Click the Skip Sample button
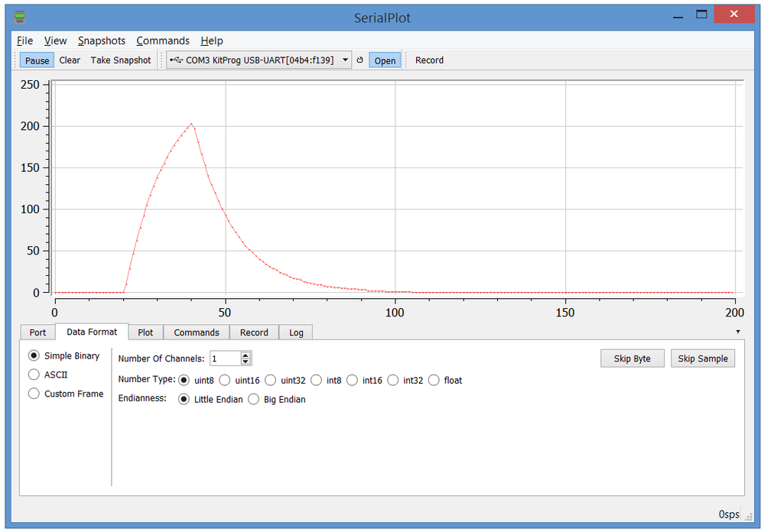The image size is (764, 532). tap(702, 358)
